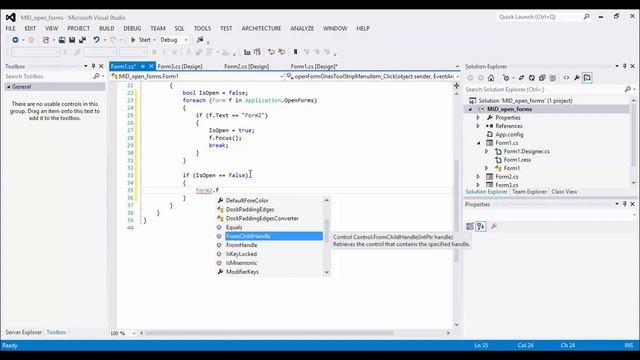Screen dimensions: 640x360
Task: Pin the Properties panel with auto-hide pin
Action: click(624, 204)
